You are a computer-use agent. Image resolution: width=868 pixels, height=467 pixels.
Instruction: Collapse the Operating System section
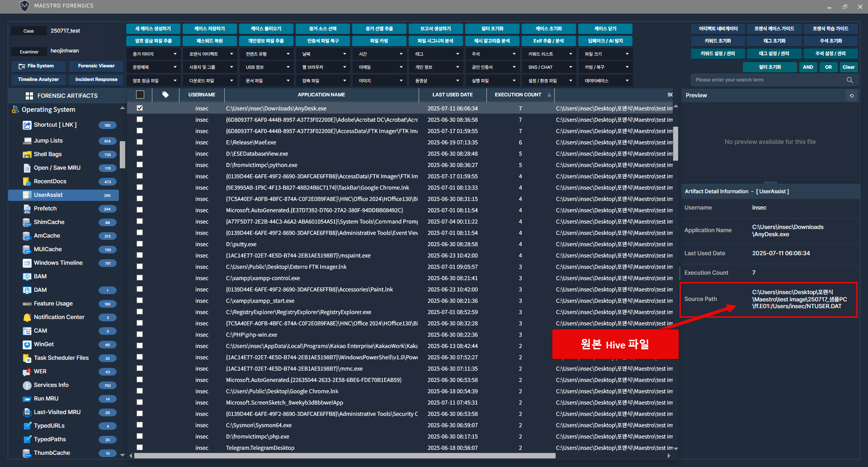coord(122,109)
